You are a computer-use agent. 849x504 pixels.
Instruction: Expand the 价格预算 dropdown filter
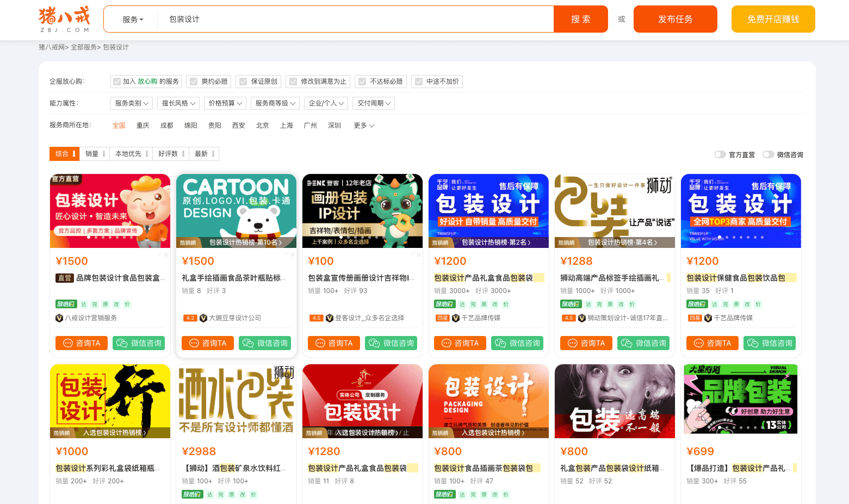225,103
